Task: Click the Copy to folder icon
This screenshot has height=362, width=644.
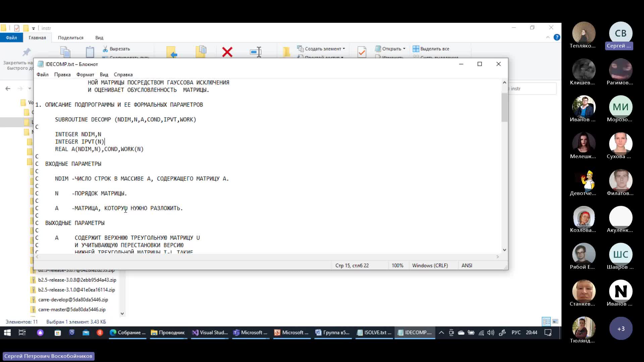Action: click(x=201, y=51)
